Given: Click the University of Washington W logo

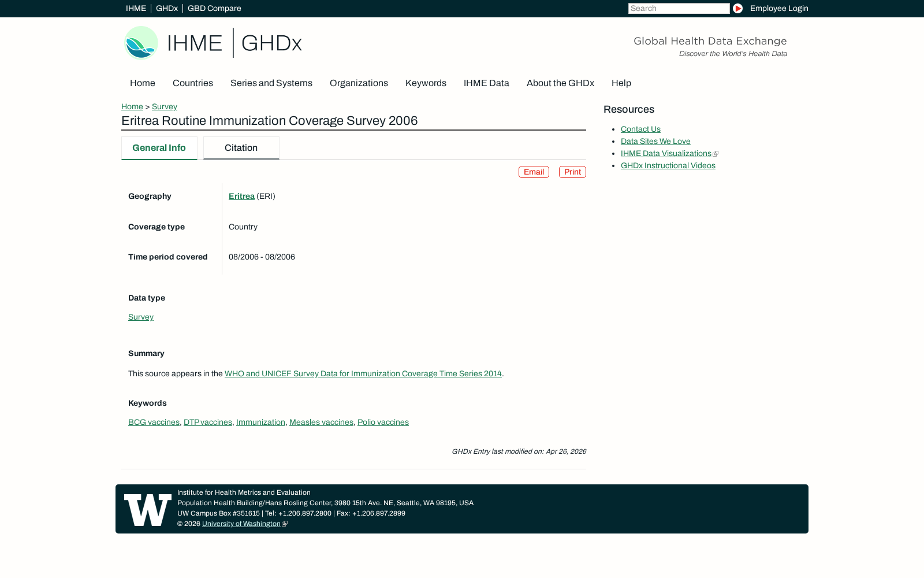Looking at the screenshot, I should (148, 510).
